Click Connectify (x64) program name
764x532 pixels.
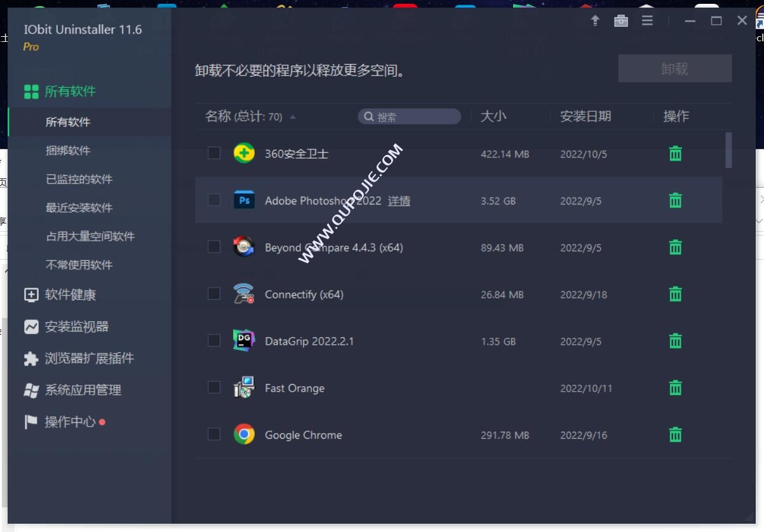pos(304,295)
